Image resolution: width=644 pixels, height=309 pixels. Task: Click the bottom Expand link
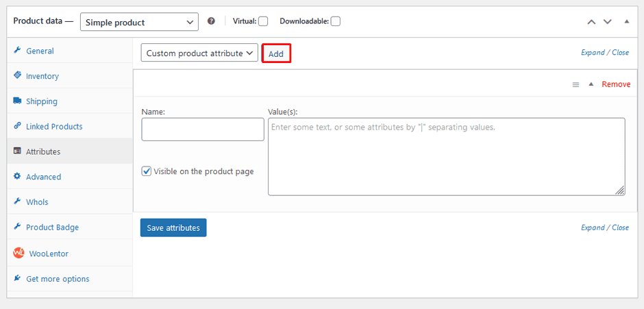pos(593,227)
